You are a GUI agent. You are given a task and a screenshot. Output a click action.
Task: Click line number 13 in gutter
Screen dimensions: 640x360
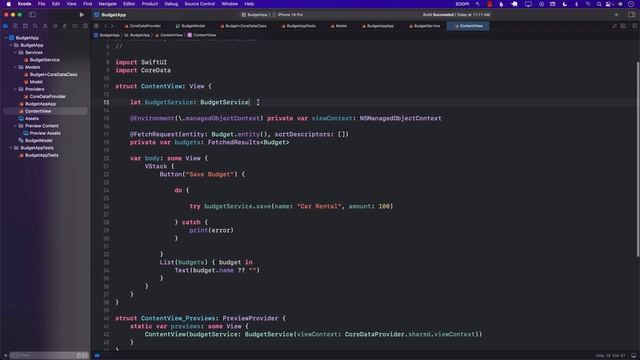point(106,102)
